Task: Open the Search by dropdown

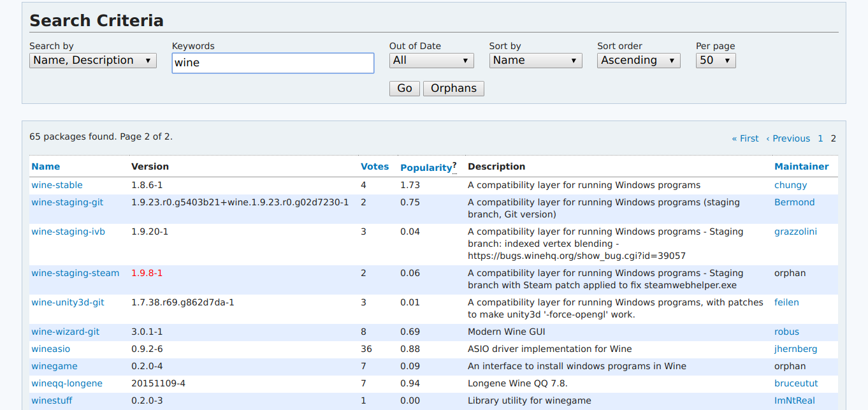Action: pyautogui.click(x=93, y=61)
